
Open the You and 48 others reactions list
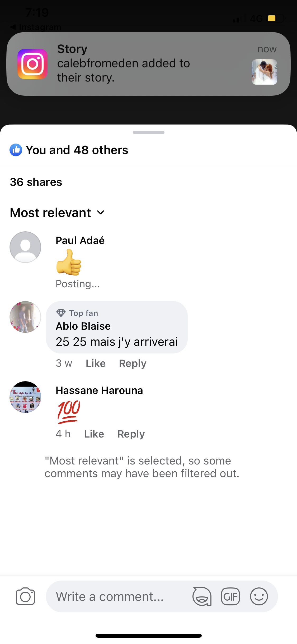[77, 150]
